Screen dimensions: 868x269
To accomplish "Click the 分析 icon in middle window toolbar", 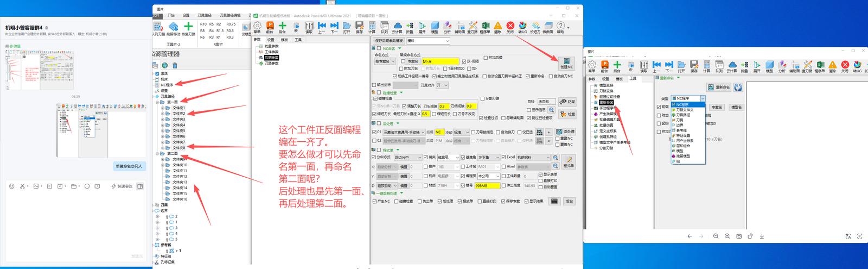I will coord(447,26).
